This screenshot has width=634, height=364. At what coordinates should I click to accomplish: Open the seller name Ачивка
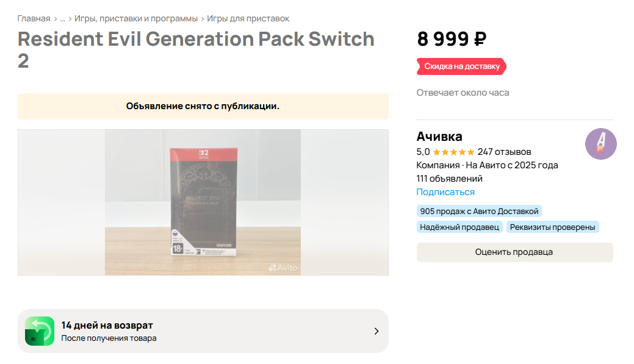[x=439, y=136]
